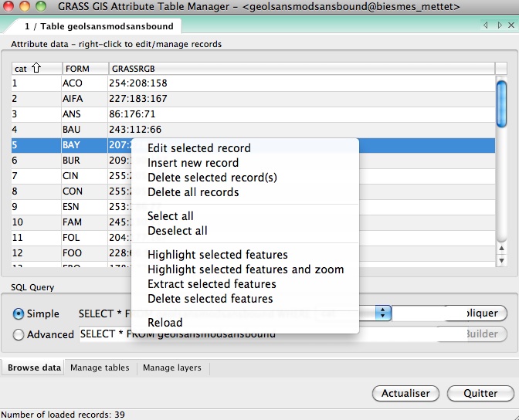Open the Manage layers tab
This screenshot has width=519, height=420.
pos(171,368)
